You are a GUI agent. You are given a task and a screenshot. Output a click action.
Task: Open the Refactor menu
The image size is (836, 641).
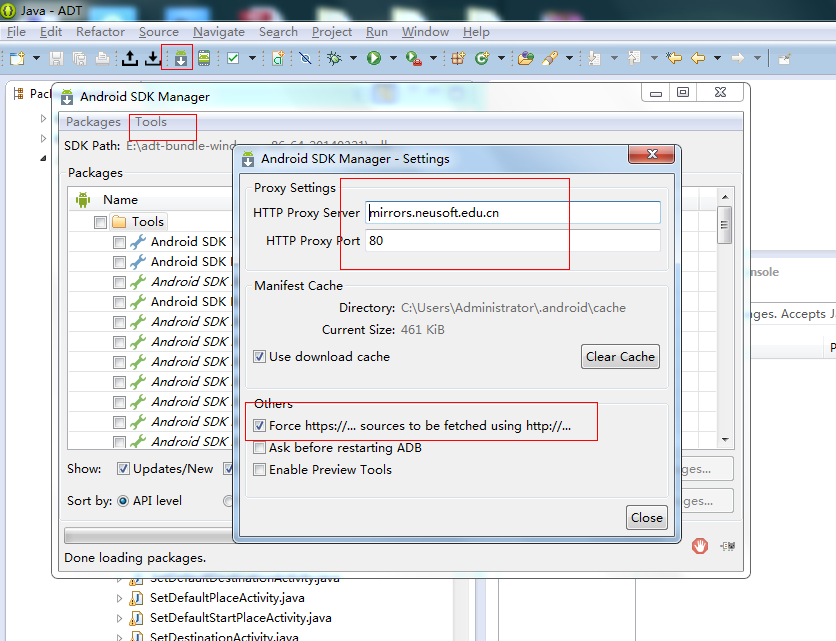tap(100, 32)
